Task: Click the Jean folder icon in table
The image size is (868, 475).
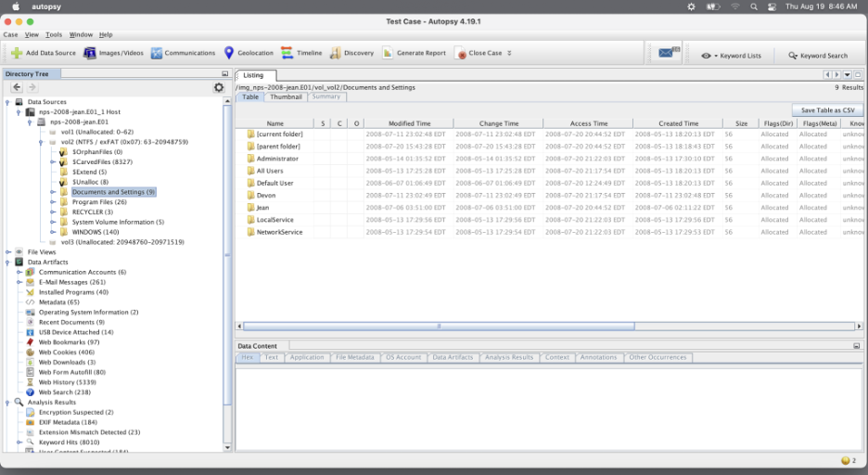Action: tap(250, 208)
